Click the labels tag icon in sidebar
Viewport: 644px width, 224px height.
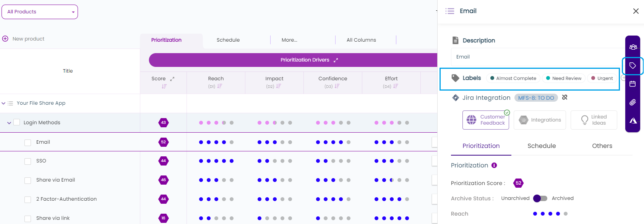tap(633, 66)
